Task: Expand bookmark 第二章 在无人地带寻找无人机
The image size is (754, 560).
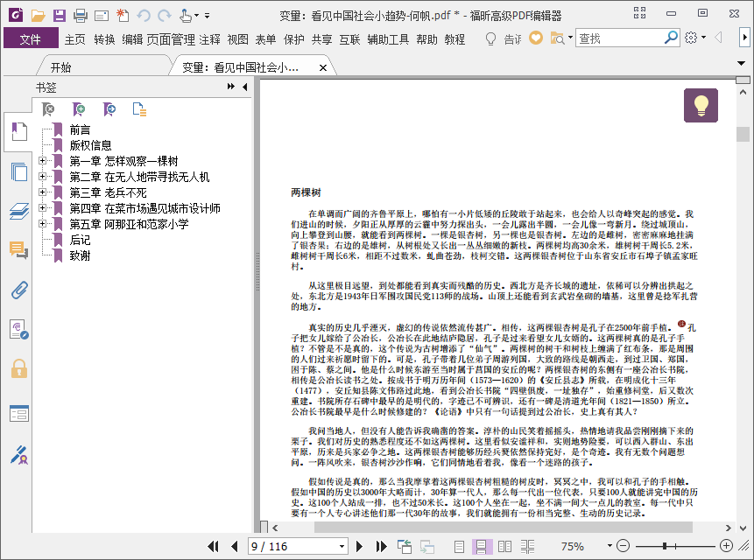Action: 42,176
